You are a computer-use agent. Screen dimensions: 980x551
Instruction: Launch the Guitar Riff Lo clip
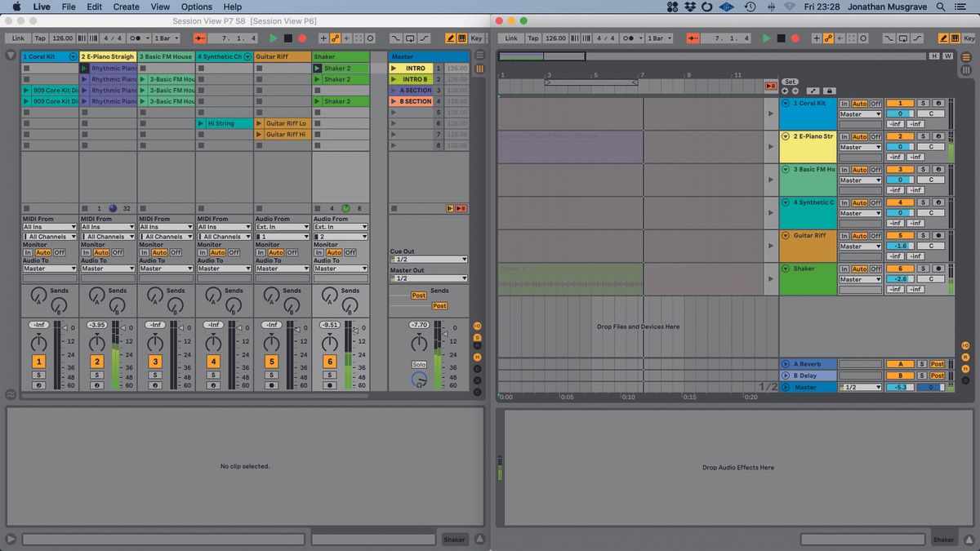click(x=260, y=123)
